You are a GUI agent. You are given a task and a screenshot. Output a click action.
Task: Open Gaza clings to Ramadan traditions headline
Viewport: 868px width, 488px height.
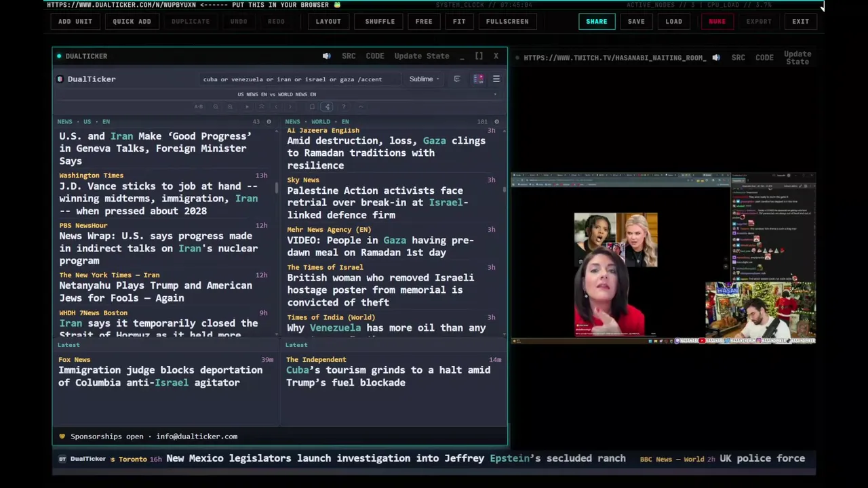386,152
